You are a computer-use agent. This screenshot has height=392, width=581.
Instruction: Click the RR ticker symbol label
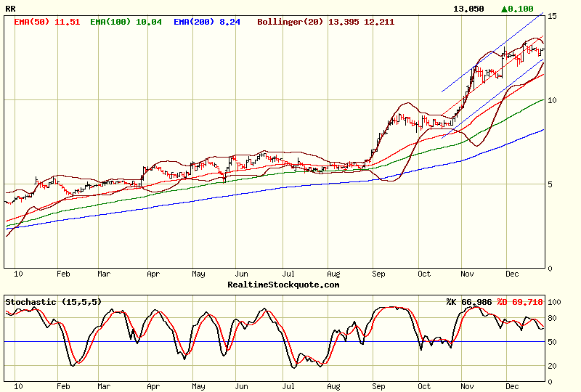coord(11,9)
